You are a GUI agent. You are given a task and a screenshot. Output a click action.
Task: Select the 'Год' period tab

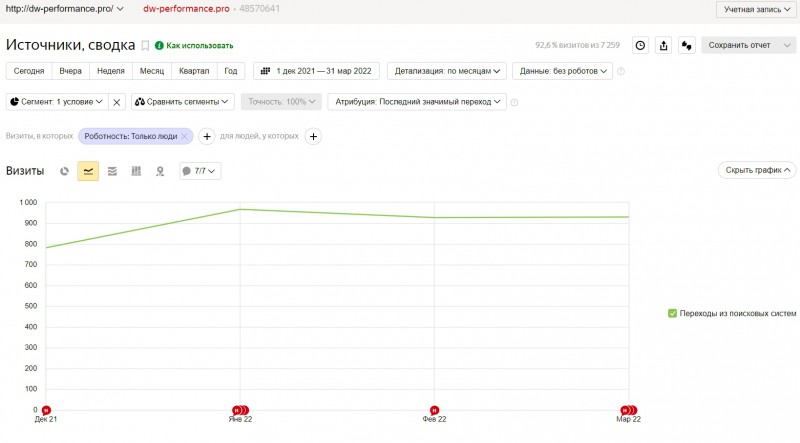(x=231, y=71)
